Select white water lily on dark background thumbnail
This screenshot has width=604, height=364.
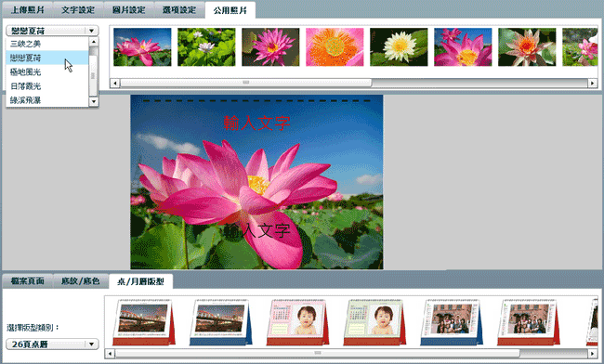coord(399,47)
